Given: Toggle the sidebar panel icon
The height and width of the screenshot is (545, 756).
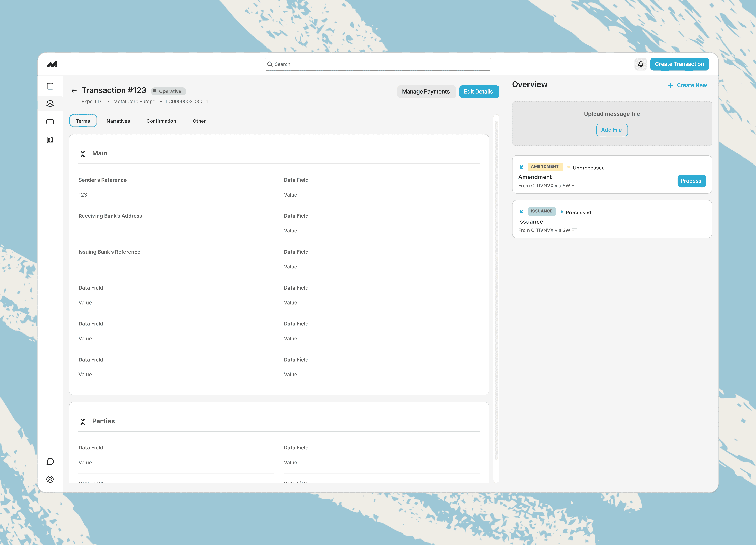Looking at the screenshot, I should coord(50,86).
